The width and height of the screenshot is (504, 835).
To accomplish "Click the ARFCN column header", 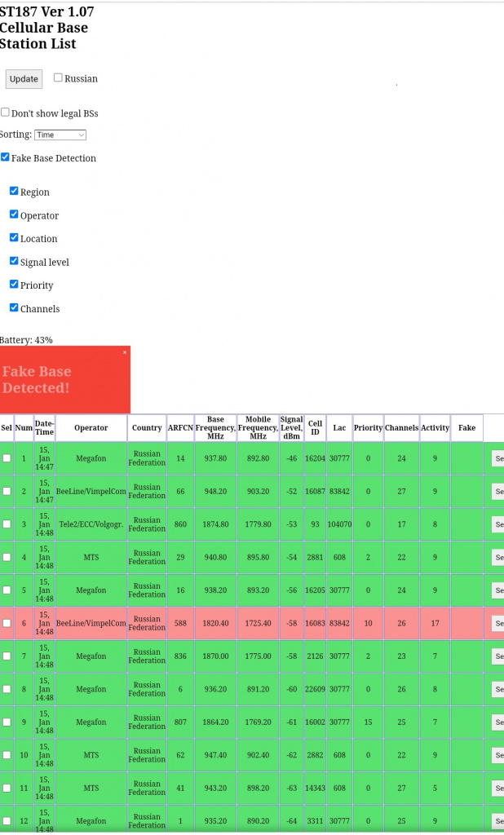I will [180, 428].
